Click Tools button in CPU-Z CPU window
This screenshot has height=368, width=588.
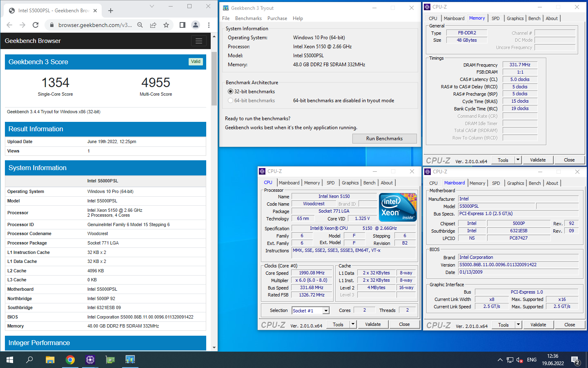(338, 324)
